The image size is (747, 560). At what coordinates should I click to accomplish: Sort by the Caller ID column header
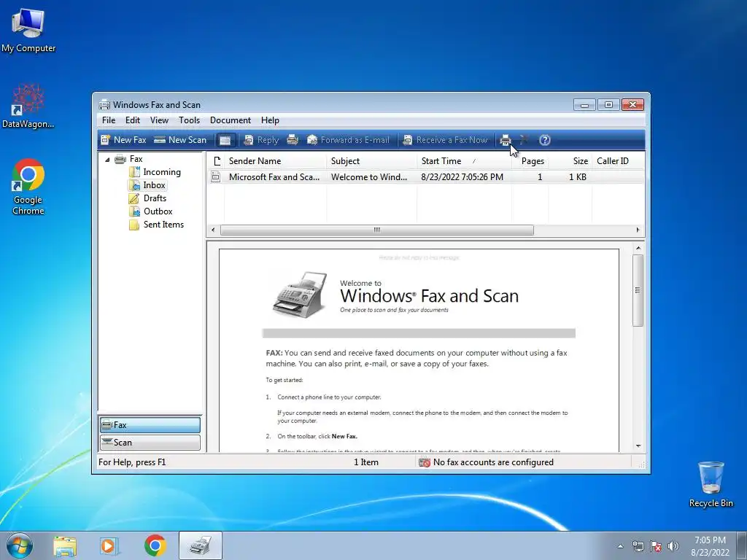point(619,161)
